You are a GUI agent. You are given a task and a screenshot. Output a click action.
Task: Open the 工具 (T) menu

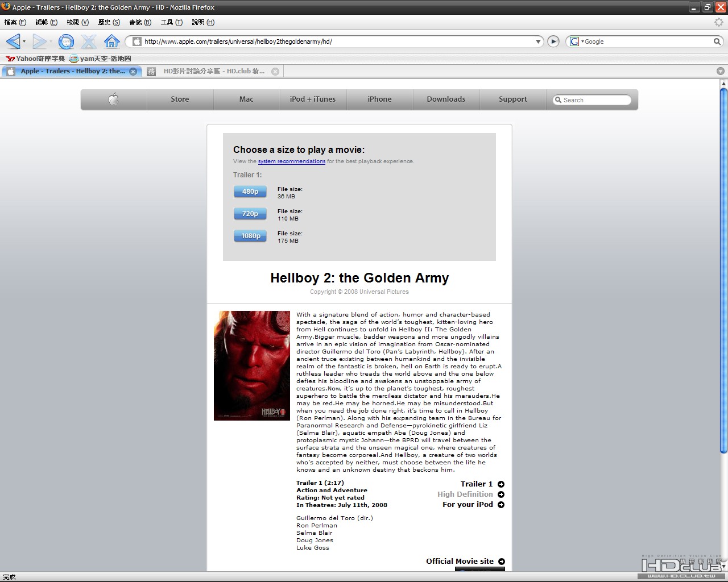[x=172, y=22]
